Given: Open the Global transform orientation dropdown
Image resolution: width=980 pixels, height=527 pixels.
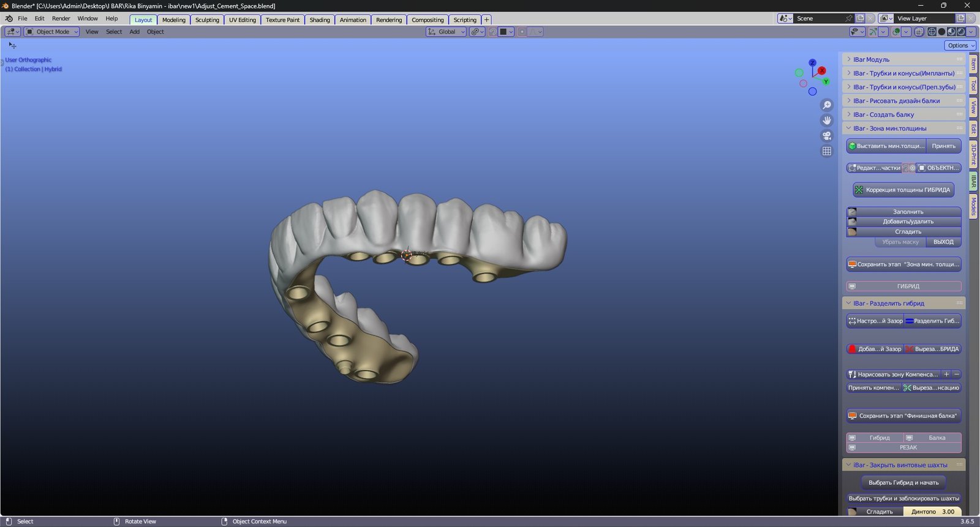Looking at the screenshot, I should click(446, 32).
